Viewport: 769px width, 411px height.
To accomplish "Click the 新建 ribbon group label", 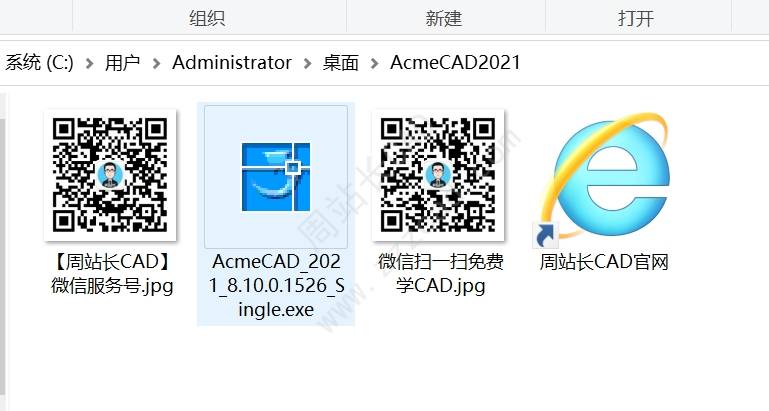I will [x=443, y=18].
